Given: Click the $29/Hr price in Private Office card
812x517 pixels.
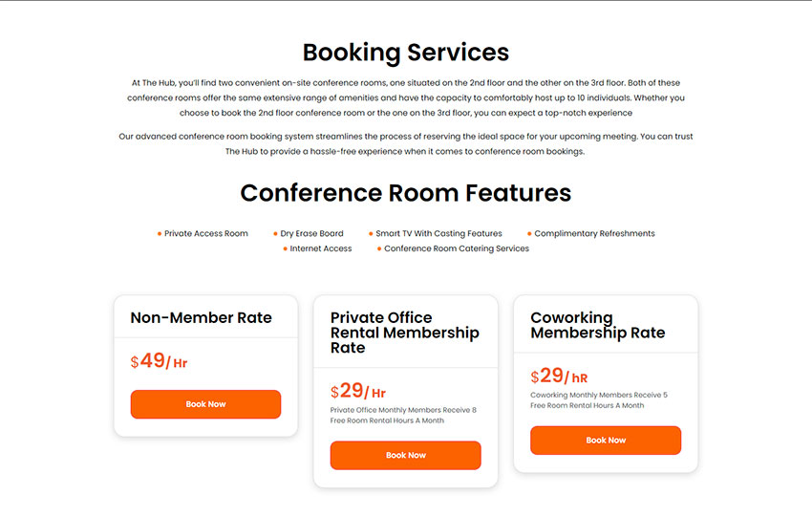Looking at the screenshot, I should tap(358, 391).
